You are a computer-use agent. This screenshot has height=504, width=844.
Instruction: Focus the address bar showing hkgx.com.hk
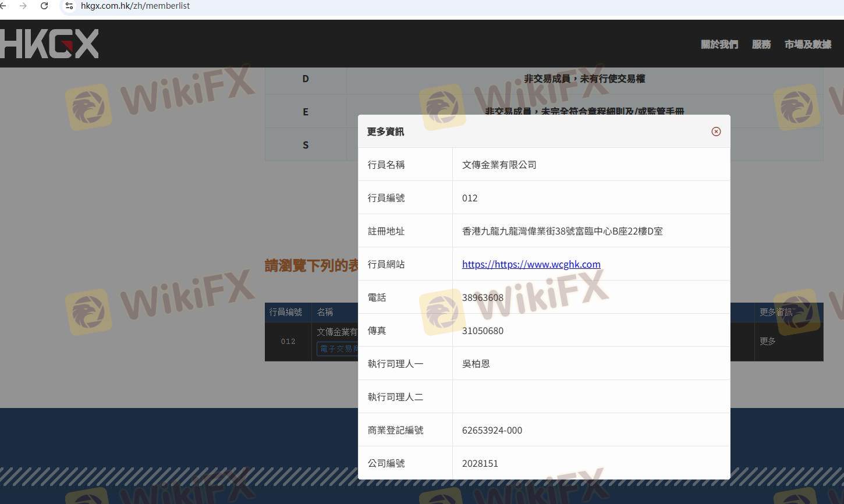tap(233, 6)
